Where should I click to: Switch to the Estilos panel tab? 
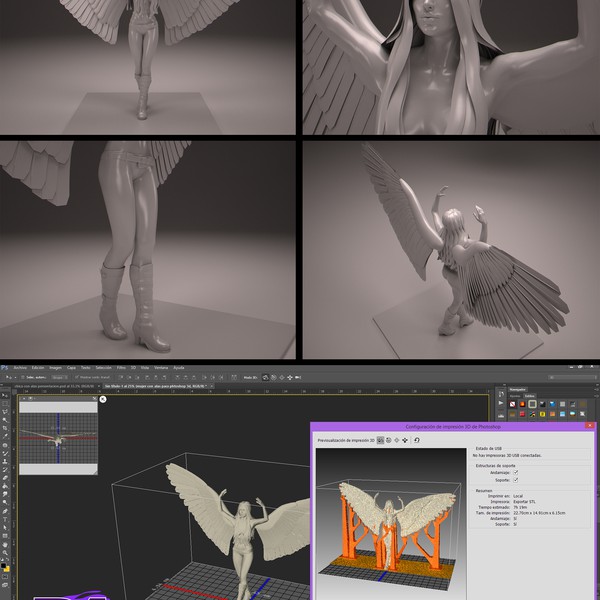[530, 396]
